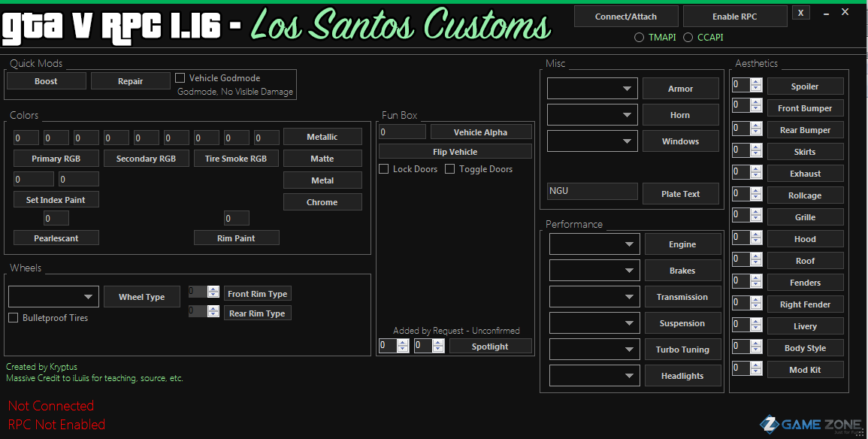The image size is (868, 439).
Task: Select the TMAPI radio option
Action: pyautogui.click(x=655, y=37)
